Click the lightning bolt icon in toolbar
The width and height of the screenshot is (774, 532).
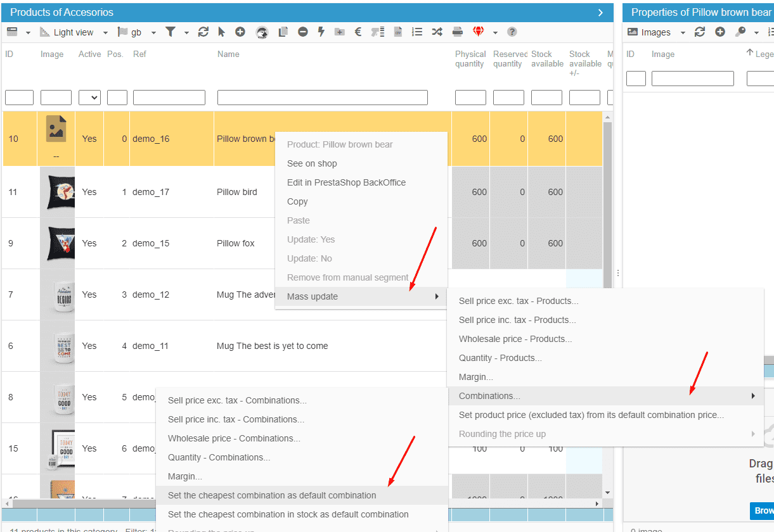(321, 32)
